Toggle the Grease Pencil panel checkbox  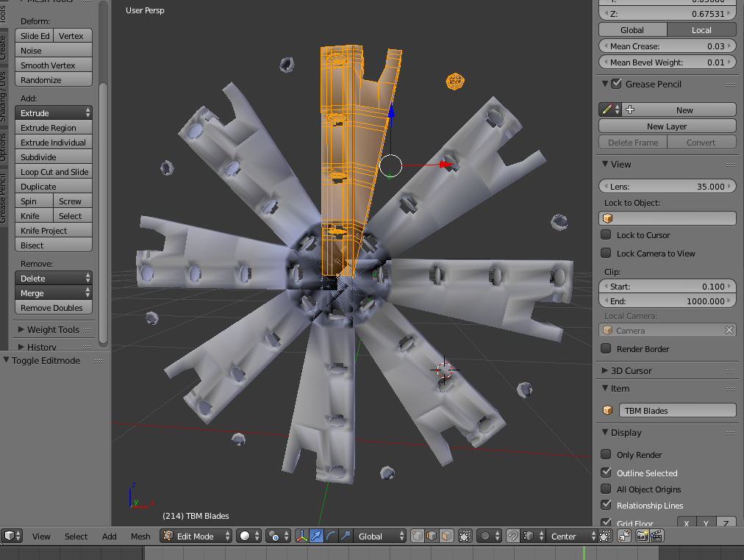point(616,84)
